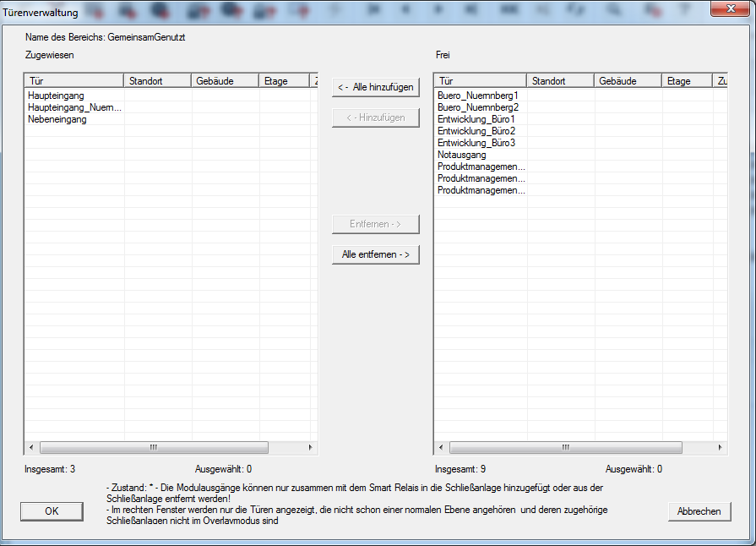Viewport: 756px width, 546px height.
Task: Click right scroll arrow of Frei list
Action: coord(721,447)
